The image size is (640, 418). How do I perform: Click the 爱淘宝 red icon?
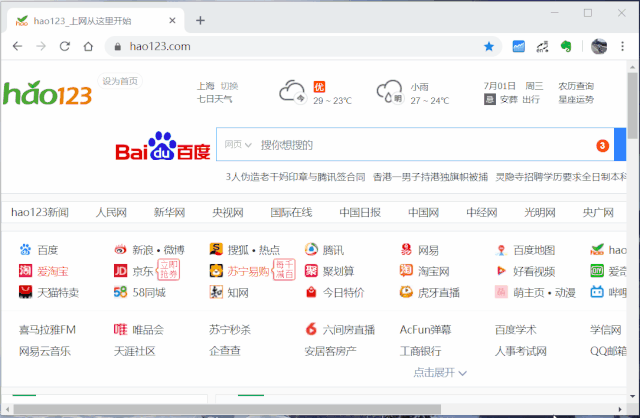pyautogui.click(x=25, y=271)
